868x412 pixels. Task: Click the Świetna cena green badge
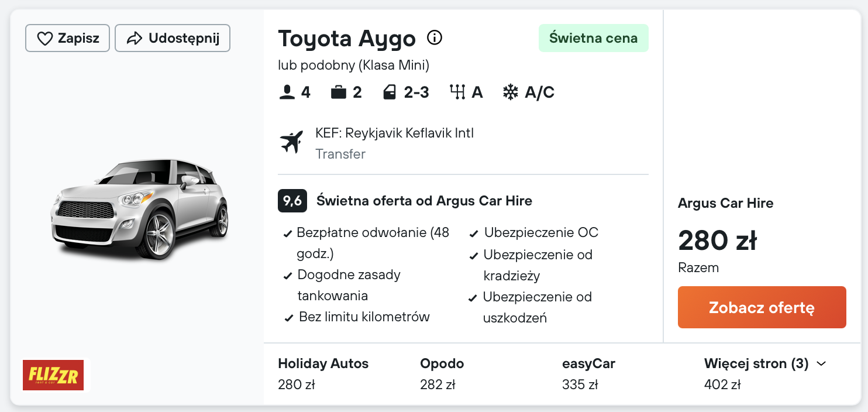(593, 39)
